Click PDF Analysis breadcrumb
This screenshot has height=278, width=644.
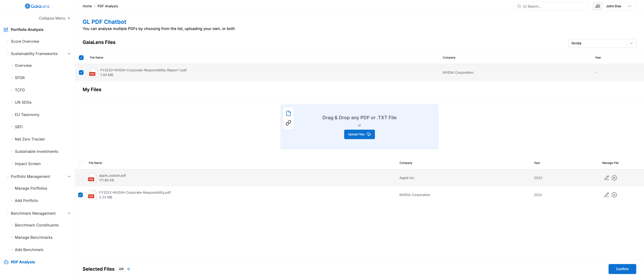click(108, 6)
